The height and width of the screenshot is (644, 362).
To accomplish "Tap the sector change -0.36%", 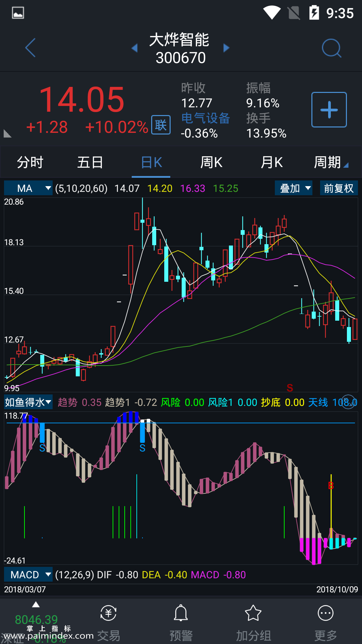I will (199, 133).
